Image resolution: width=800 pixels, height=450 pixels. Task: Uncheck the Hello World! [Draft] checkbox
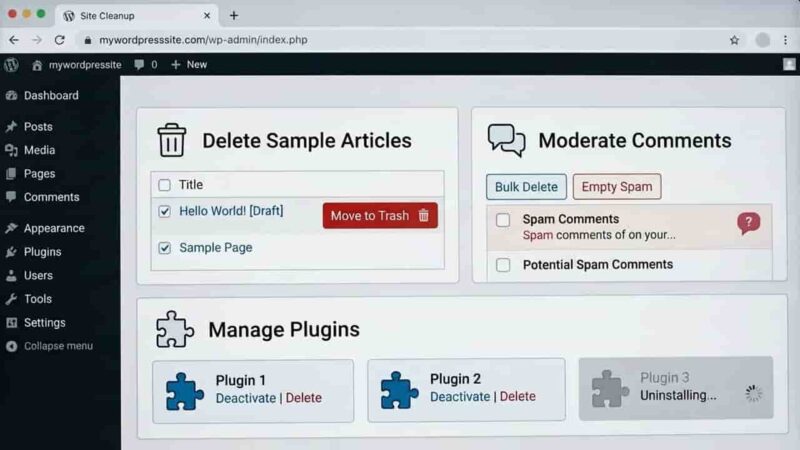tap(164, 211)
